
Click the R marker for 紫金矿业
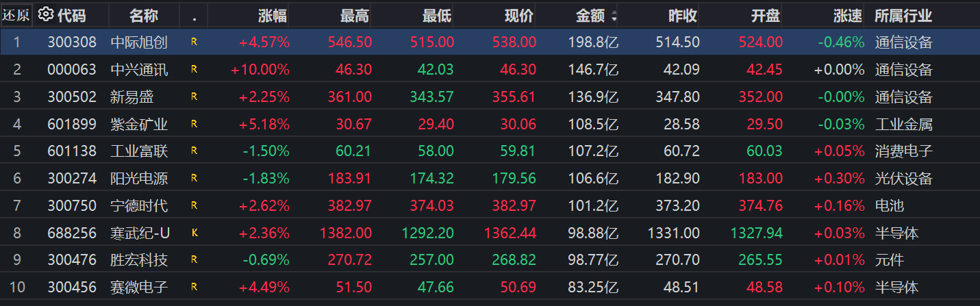194,124
